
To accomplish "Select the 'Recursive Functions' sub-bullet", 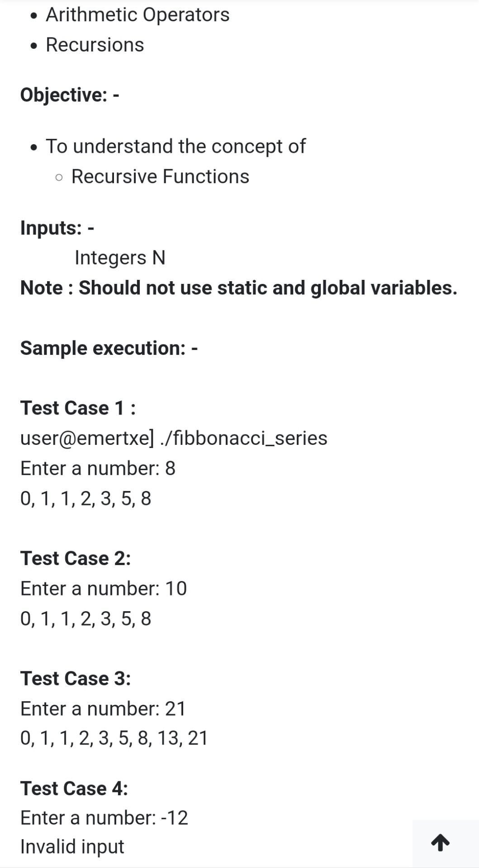I will (x=160, y=176).
